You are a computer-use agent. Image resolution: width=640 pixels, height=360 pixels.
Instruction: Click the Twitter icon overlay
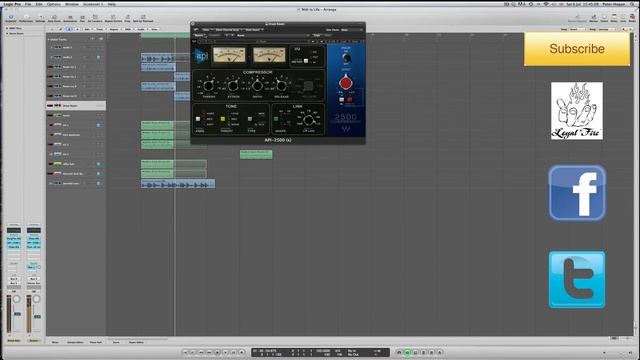tap(577, 280)
